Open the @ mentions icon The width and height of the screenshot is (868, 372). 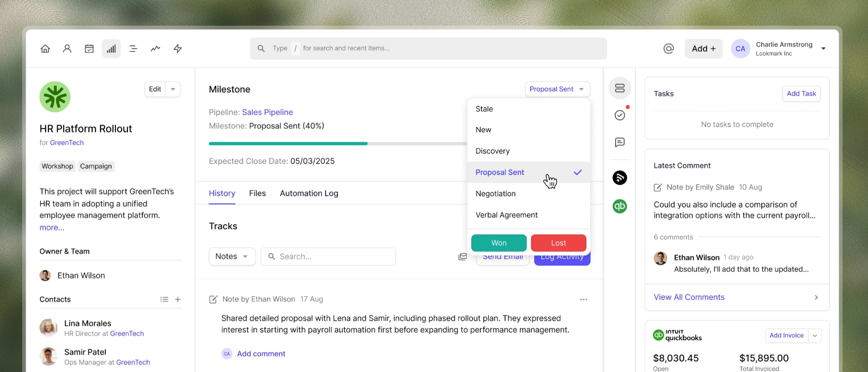[669, 48]
